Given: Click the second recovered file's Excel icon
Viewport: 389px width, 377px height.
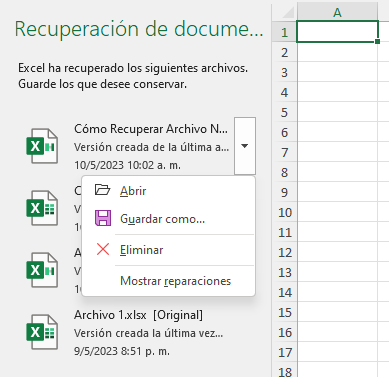Looking at the screenshot, I should [x=42, y=208].
